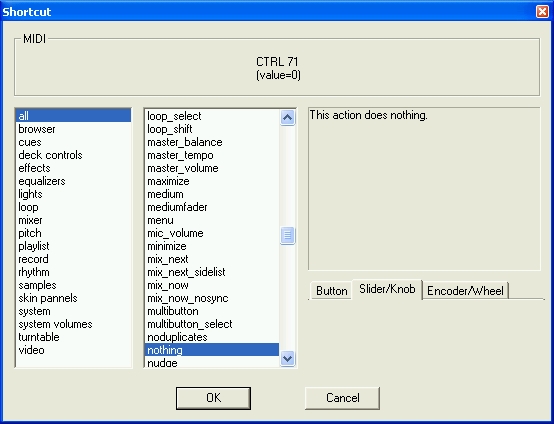Choose the 'mic_volume' action
The image size is (554, 424).
click(x=175, y=233)
